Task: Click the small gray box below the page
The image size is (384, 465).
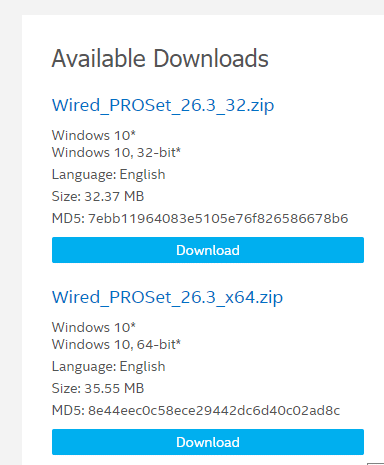Action: (x=376, y=464)
